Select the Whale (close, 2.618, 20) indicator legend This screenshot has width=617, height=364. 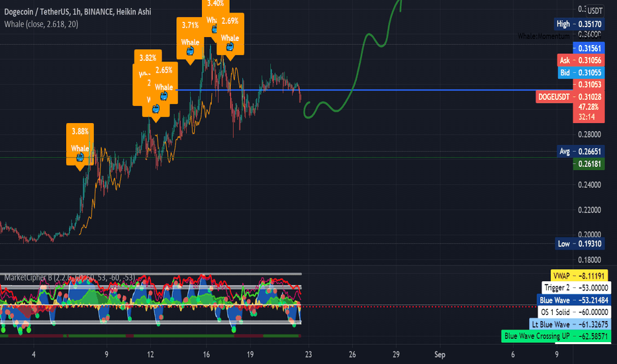[41, 24]
